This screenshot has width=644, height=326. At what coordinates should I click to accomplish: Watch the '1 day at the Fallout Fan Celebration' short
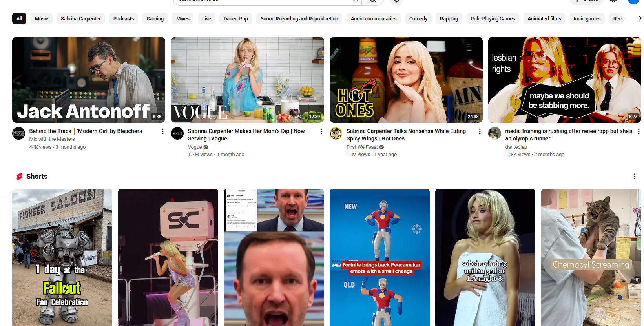coord(62,257)
